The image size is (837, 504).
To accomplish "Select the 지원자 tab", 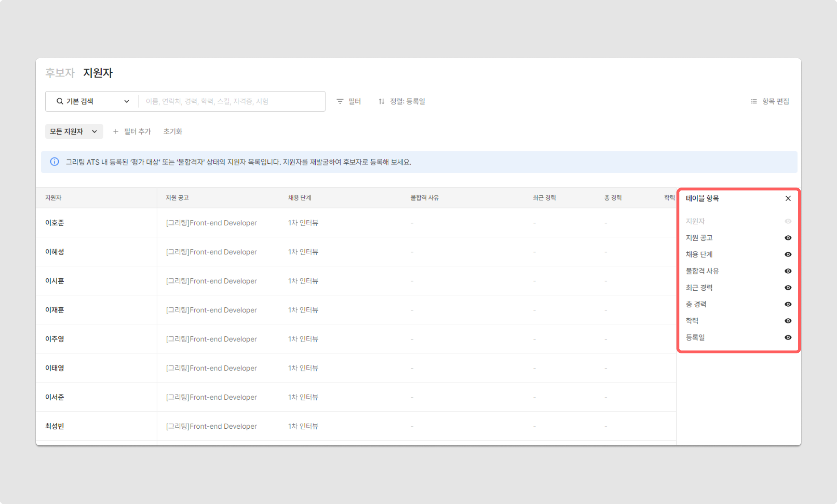I will tap(98, 73).
